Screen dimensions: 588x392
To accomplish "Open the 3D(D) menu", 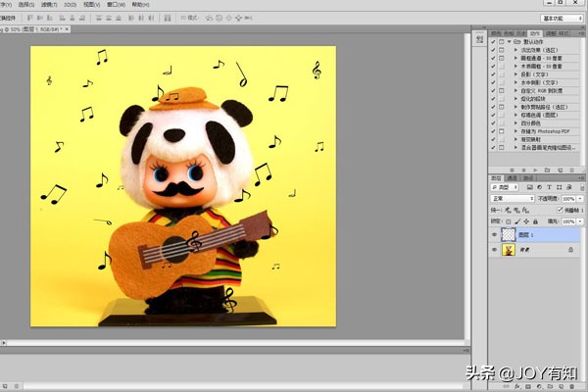I will 71,5.
